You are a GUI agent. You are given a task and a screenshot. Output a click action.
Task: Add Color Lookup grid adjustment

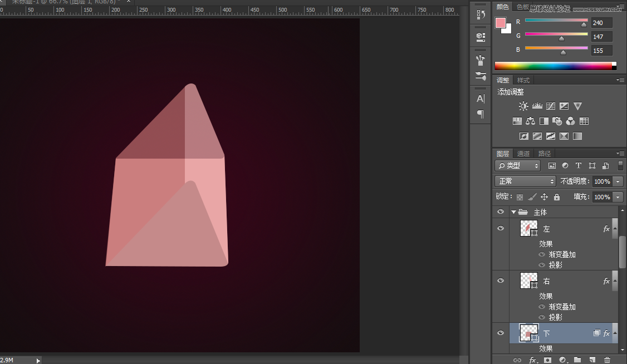tap(584, 121)
